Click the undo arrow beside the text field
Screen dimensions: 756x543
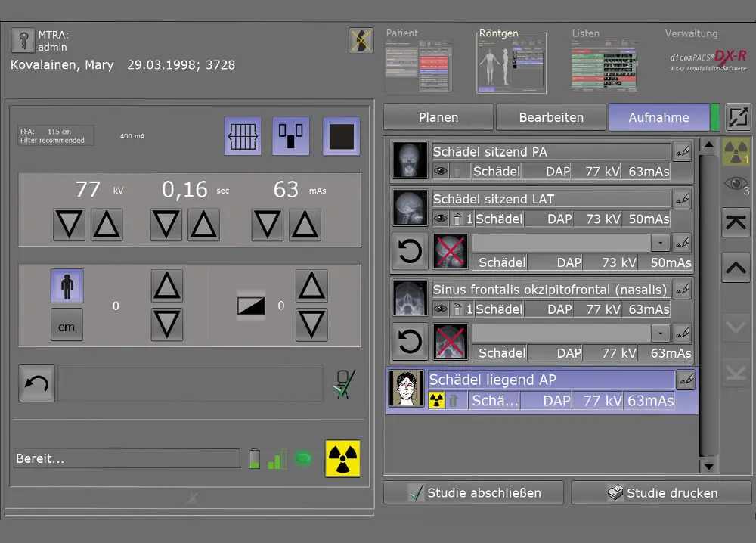click(36, 383)
